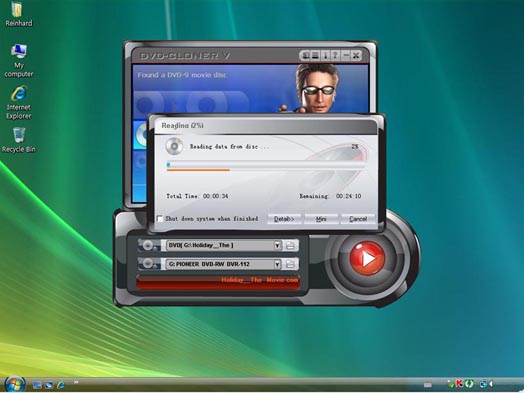Click the volume speaker tray icon
The height and width of the screenshot is (393, 524).
[491, 384]
